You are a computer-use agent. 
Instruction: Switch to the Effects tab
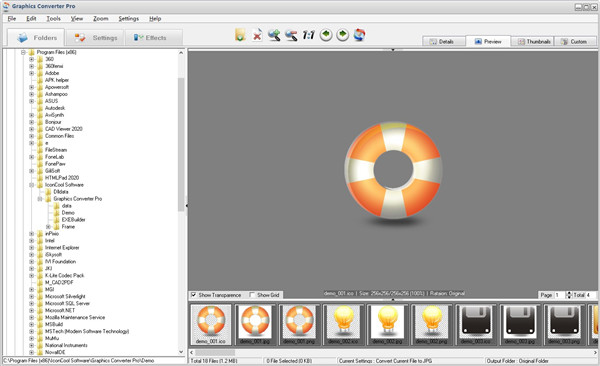(x=153, y=38)
